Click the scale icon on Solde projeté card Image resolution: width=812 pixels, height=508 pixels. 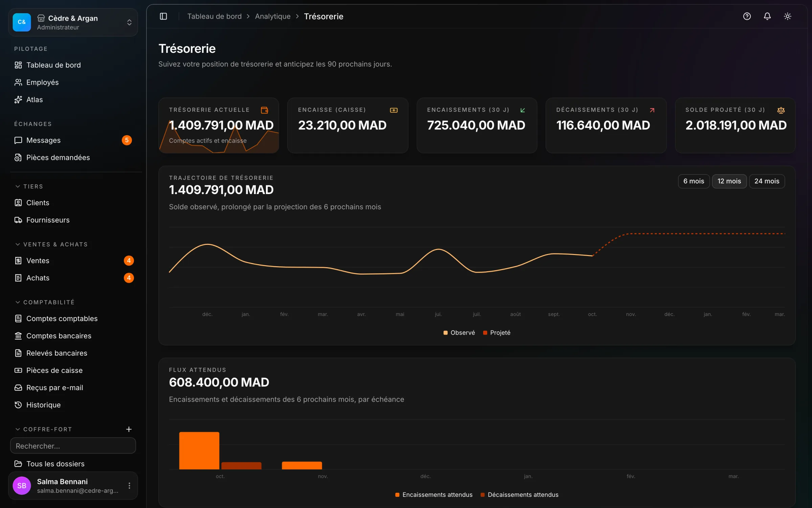point(781,110)
